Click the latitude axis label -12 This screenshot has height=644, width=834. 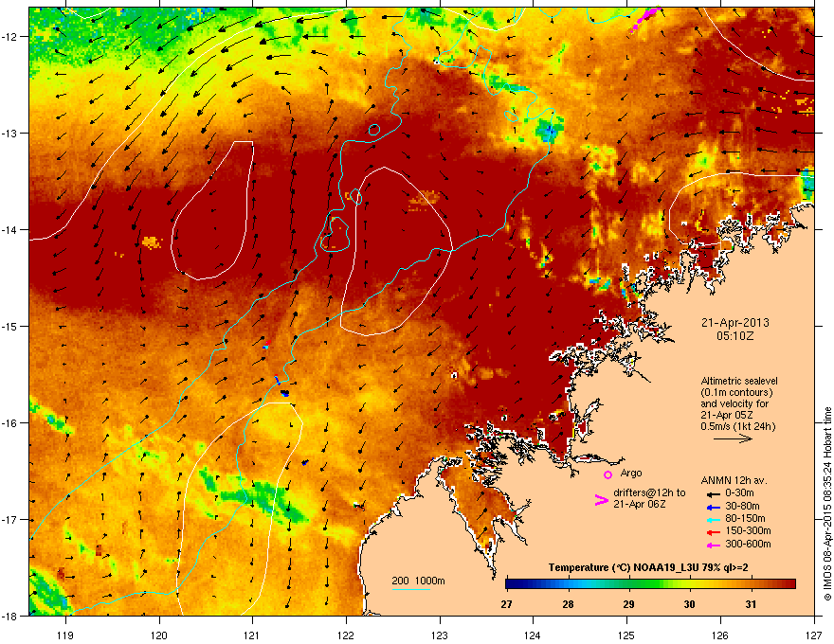pyautogui.click(x=10, y=36)
